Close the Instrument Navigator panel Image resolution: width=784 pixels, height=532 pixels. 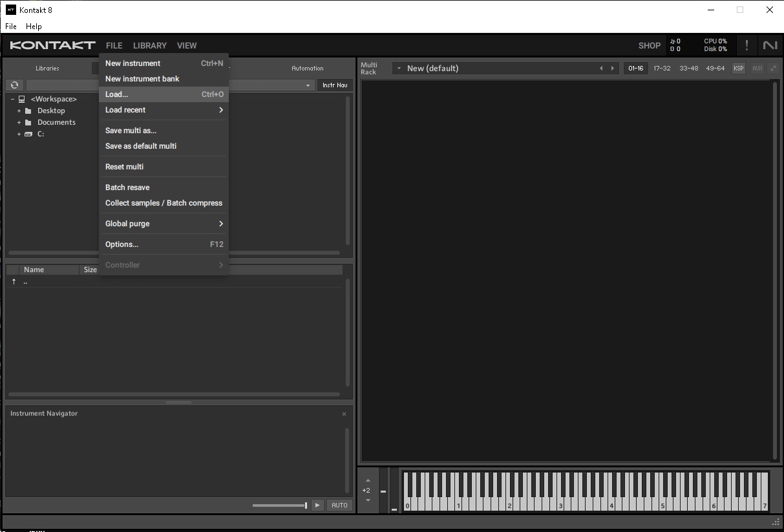pos(344,414)
